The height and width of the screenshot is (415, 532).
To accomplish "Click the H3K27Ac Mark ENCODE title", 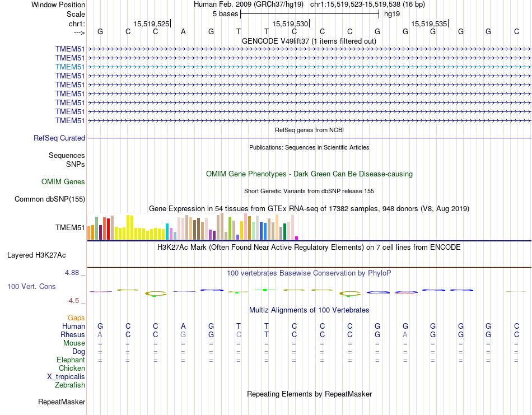I will (309, 247).
